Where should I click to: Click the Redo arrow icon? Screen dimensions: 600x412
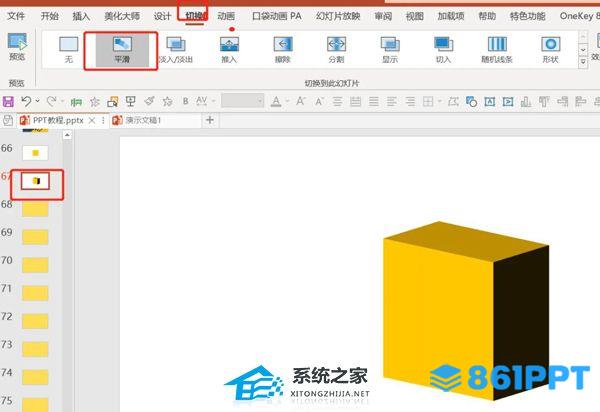(x=51, y=101)
